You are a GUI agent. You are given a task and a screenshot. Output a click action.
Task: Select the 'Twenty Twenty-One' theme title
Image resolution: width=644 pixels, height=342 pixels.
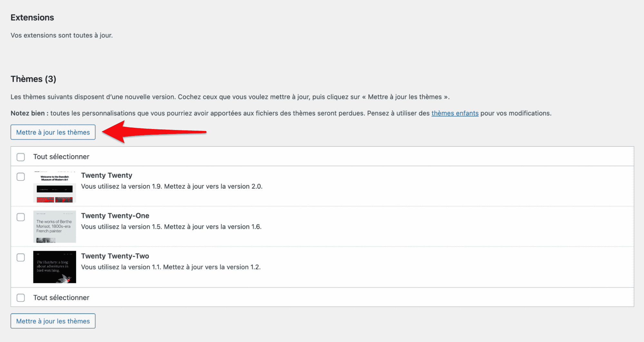[x=115, y=216]
